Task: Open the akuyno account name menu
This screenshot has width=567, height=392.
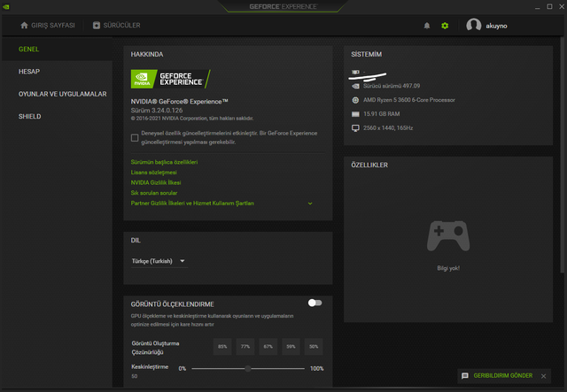Action: click(497, 26)
